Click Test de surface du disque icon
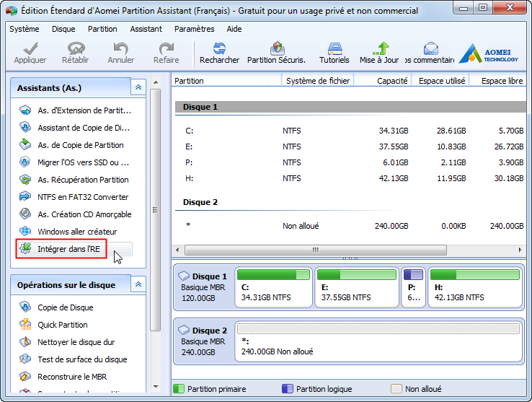The width and height of the screenshot is (532, 402). coord(25,359)
